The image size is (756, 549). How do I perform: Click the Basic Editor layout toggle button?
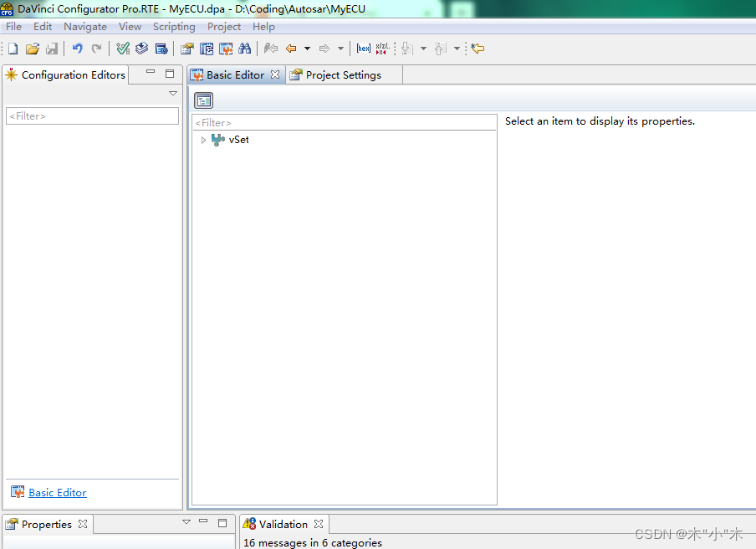(203, 100)
